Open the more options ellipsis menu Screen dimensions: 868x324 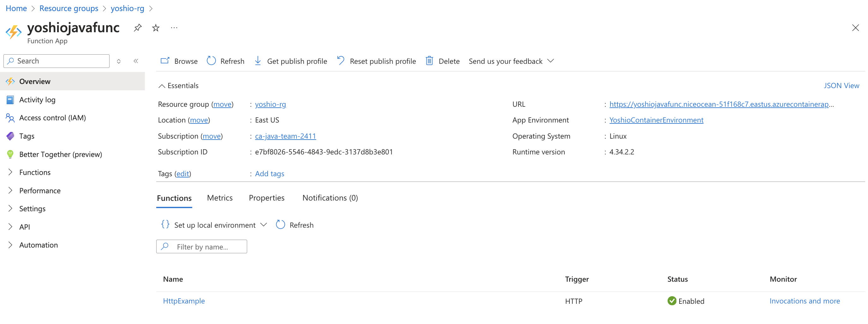pos(174,28)
